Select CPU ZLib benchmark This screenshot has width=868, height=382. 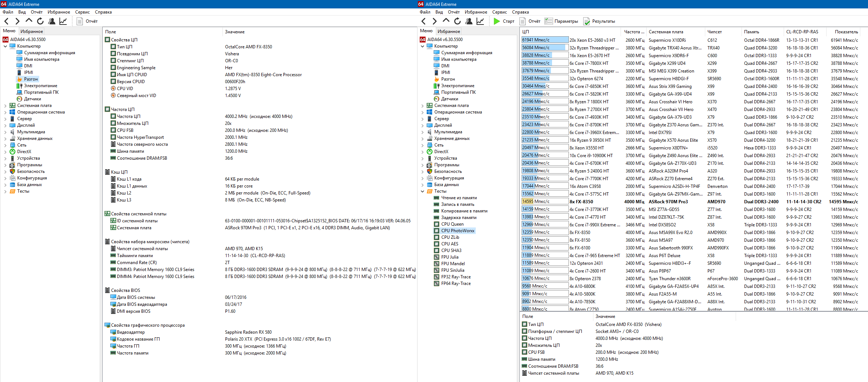tap(446, 237)
